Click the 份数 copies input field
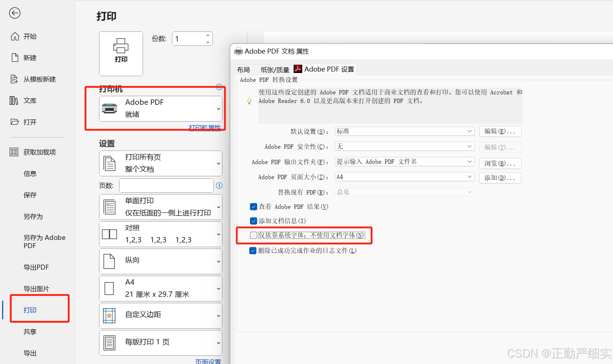Viewport: 613px width, 364px height. (x=188, y=39)
